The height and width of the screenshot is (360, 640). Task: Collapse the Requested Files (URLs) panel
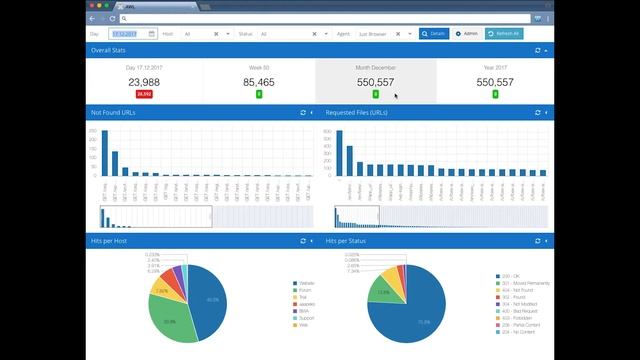[x=546, y=113]
